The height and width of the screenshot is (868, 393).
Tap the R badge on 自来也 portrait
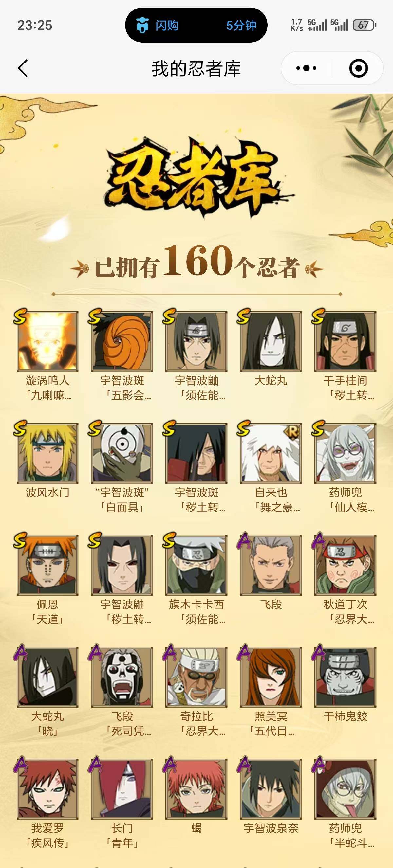coord(292,431)
